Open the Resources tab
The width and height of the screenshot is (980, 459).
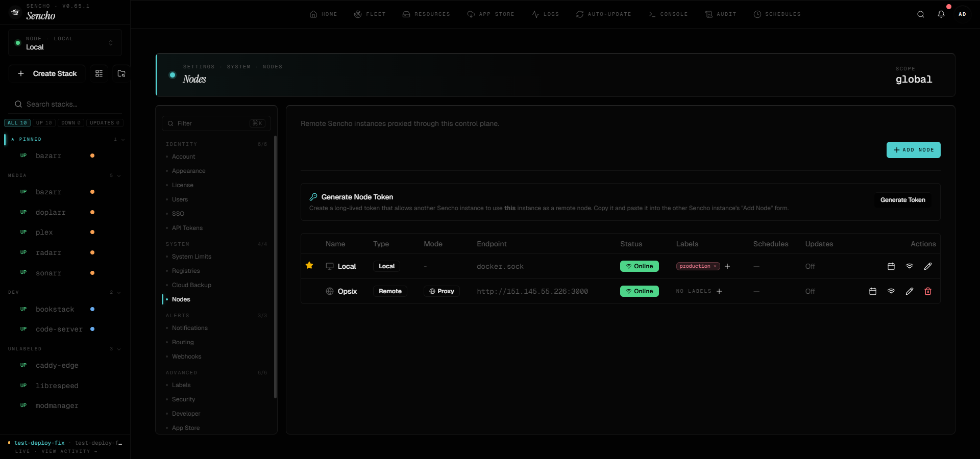[426, 14]
